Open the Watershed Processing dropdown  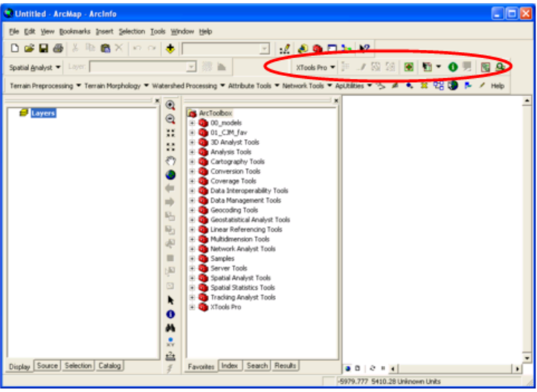point(188,86)
